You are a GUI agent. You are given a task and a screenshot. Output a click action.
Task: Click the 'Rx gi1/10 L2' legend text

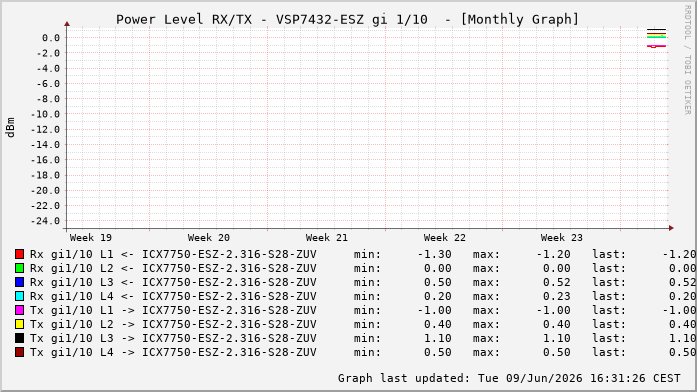click(72, 268)
